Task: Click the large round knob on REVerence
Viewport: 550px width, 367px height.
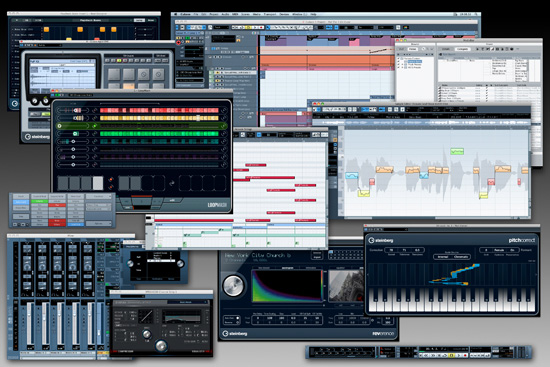Action: [x=234, y=286]
